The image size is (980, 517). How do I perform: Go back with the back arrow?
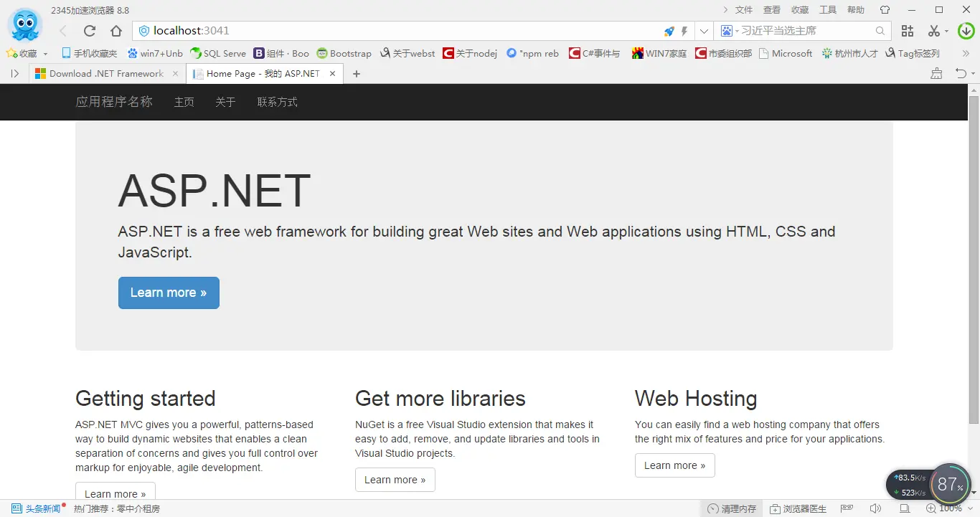[x=63, y=31]
